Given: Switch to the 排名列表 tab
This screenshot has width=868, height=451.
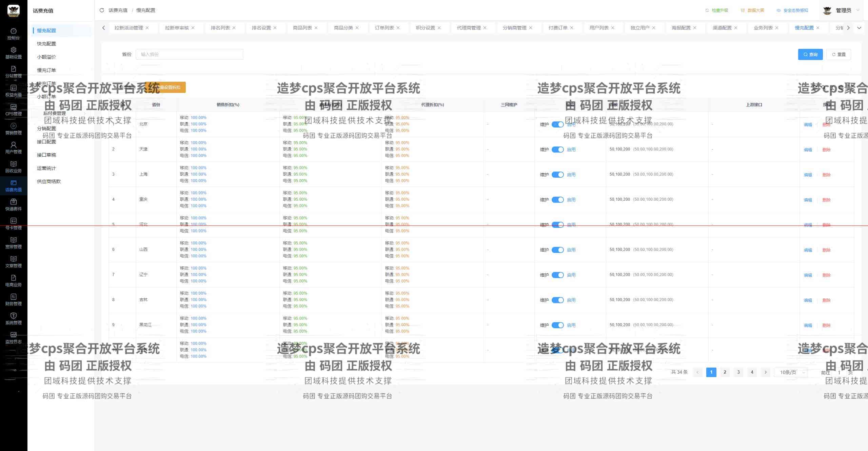Looking at the screenshot, I should click(x=220, y=28).
